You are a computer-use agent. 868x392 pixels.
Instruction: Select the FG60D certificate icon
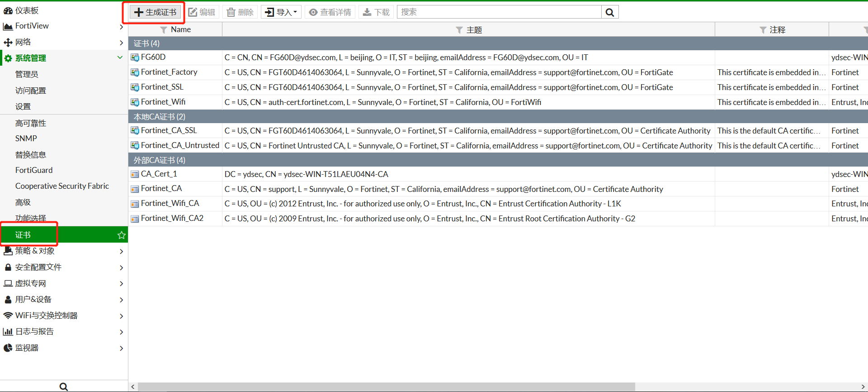point(135,57)
